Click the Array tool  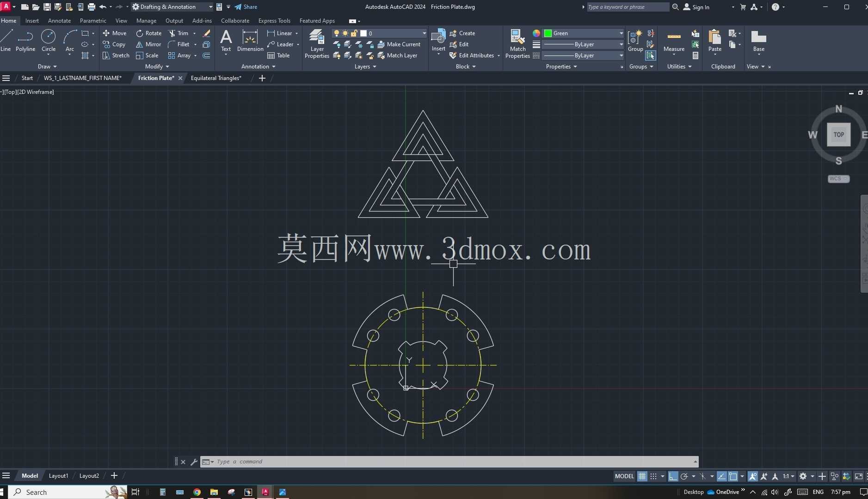coord(179,55)
